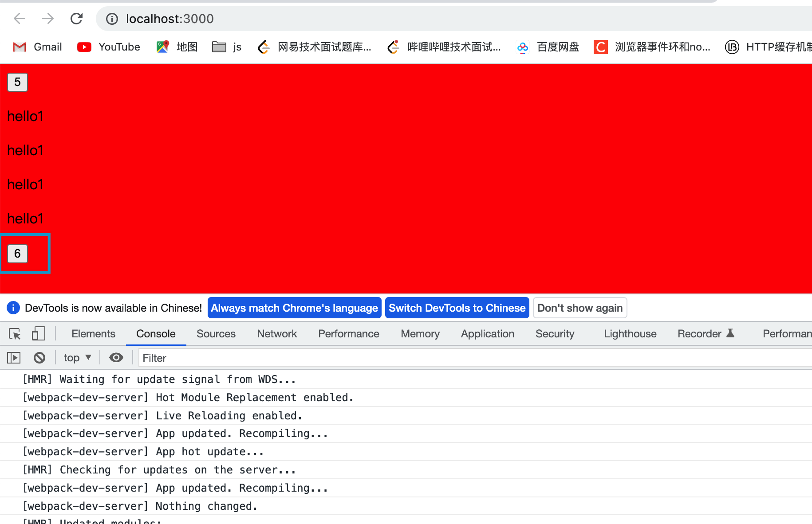
Task: Go back to previous page
Action: tap(20, 19)
